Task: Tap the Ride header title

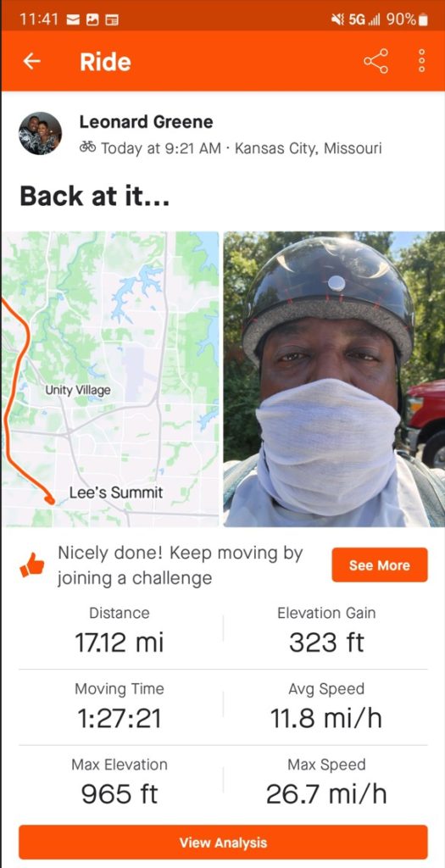Action: pos(105,61)
